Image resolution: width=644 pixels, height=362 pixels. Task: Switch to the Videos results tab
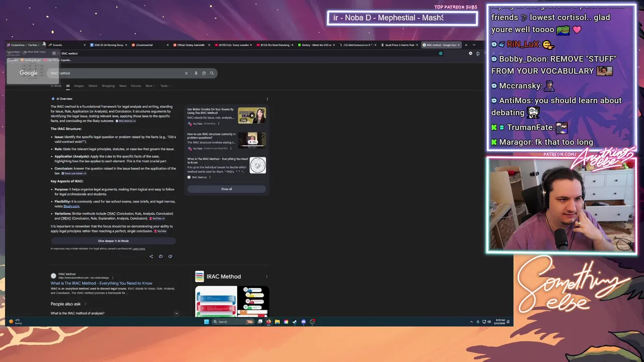93,86
